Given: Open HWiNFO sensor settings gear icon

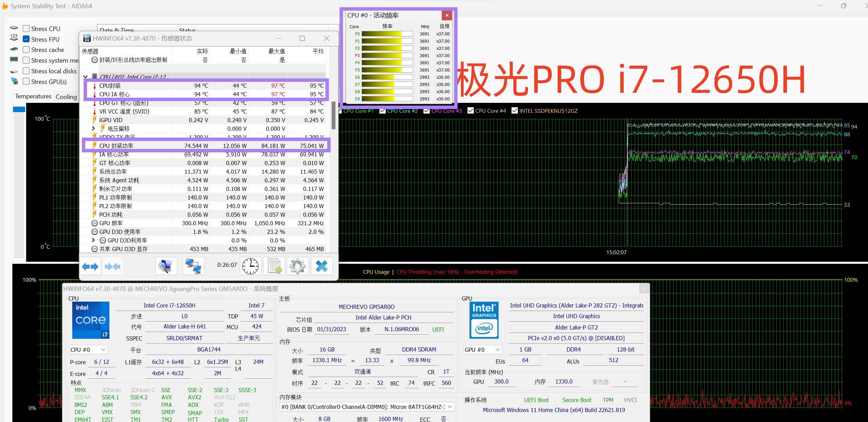Looking at the screenshot, I should pyautogui.click(x=298, y=266).
